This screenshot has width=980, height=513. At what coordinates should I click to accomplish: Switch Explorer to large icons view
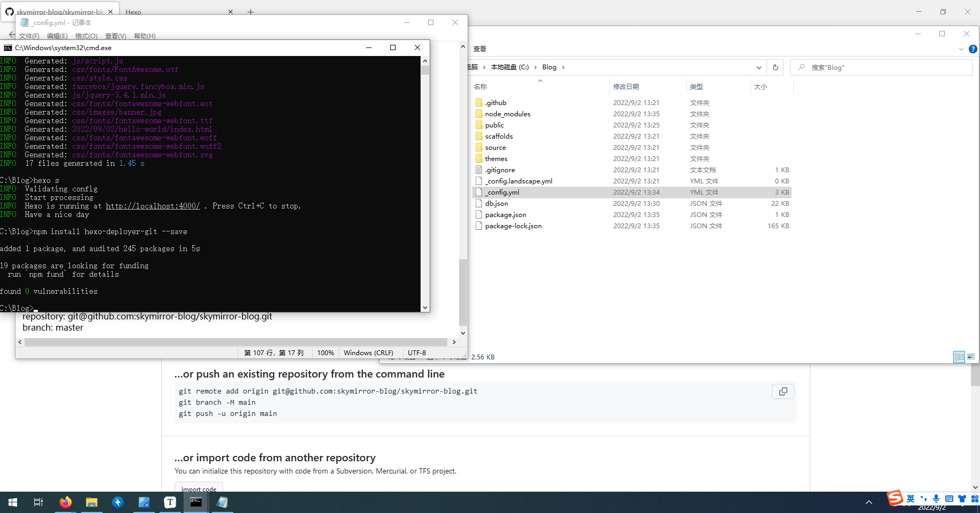coord(971,357)
